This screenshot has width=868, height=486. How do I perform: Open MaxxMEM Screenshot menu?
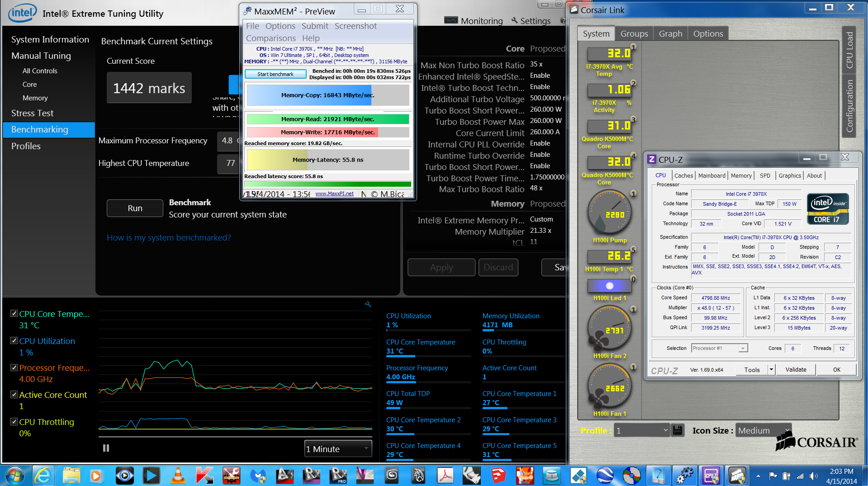click(x=356, y=26)
